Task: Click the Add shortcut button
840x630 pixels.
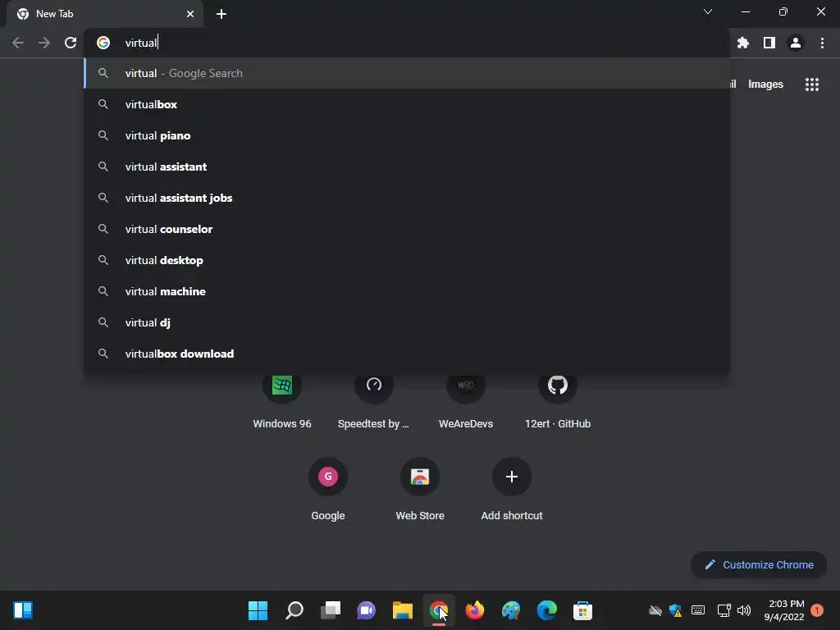Action: coord(512,489)
